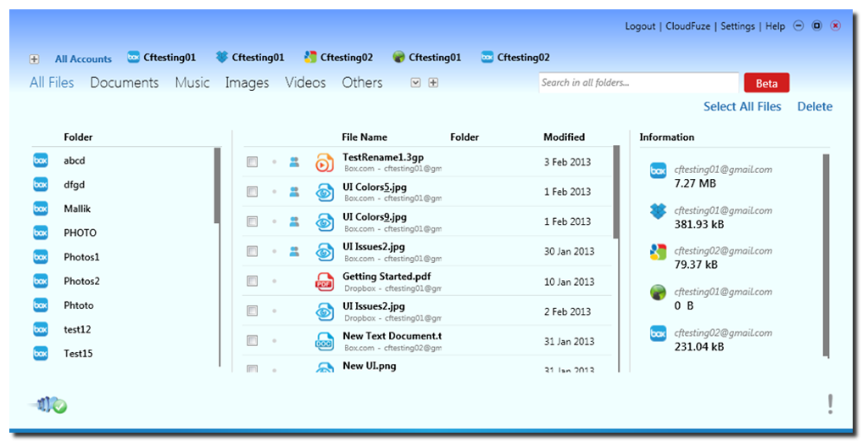This screenshot has height=442, width=868.
Task: Click the video file icon for TestRename1.3gp
Action: coord(325,163)
